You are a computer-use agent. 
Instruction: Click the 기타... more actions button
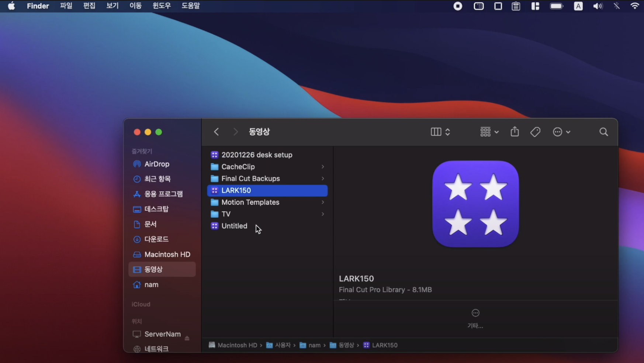pos(475,319)
